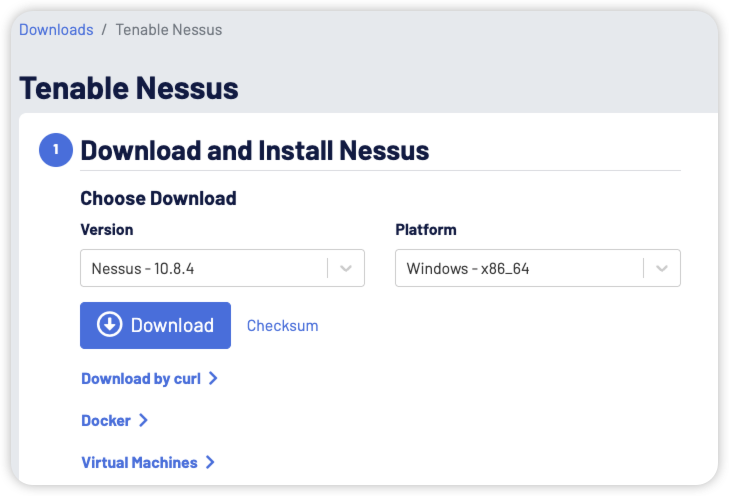The height and width of the screenshot is (496, 729).
Task: Expand the Docker section
Action: click(x=106, y=421)
